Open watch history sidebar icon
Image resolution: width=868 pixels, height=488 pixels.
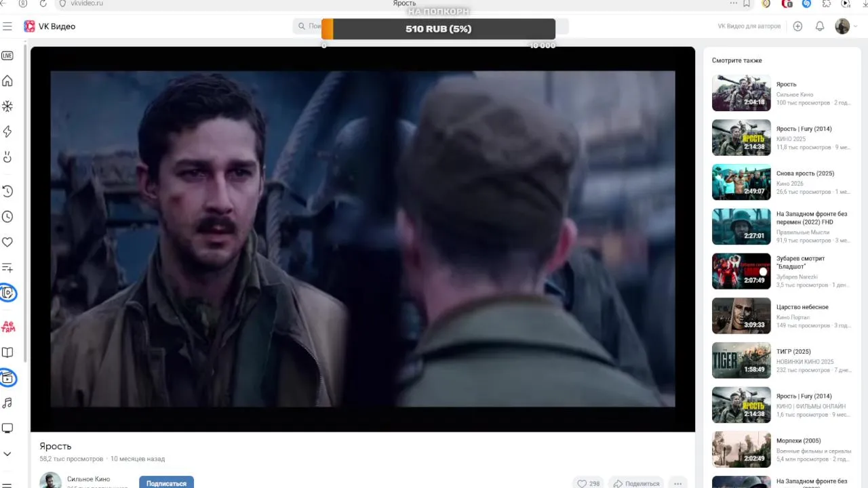pyautogui.click(x=7, y=191)
